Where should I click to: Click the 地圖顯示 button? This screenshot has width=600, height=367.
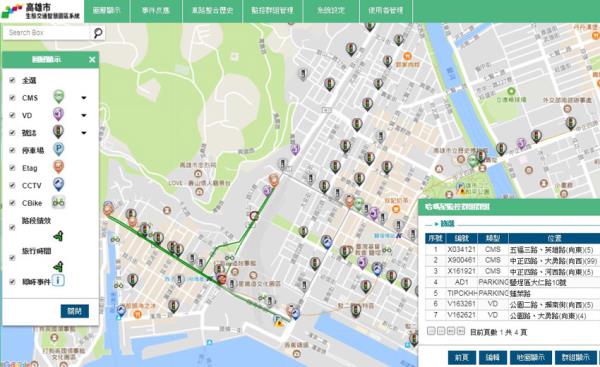[x=531, y=358]
